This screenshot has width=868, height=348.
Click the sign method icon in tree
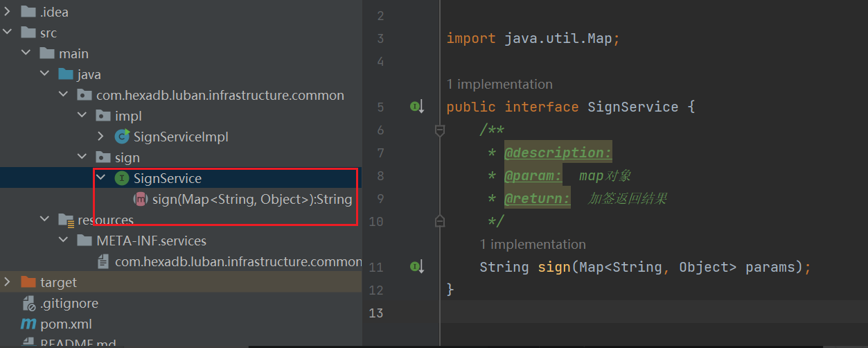pos(140,199)
